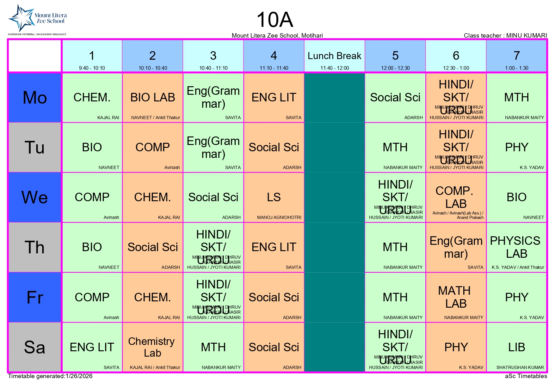Screen dimensions: 555x392
Task: Click Saturday's Chemistry Lab cell
Action: [153, 347]
